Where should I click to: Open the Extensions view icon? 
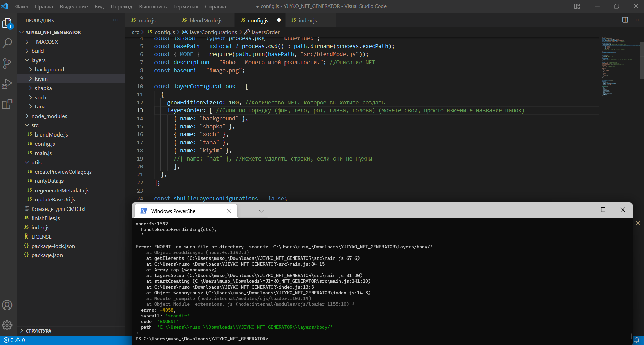pos(7,104)
